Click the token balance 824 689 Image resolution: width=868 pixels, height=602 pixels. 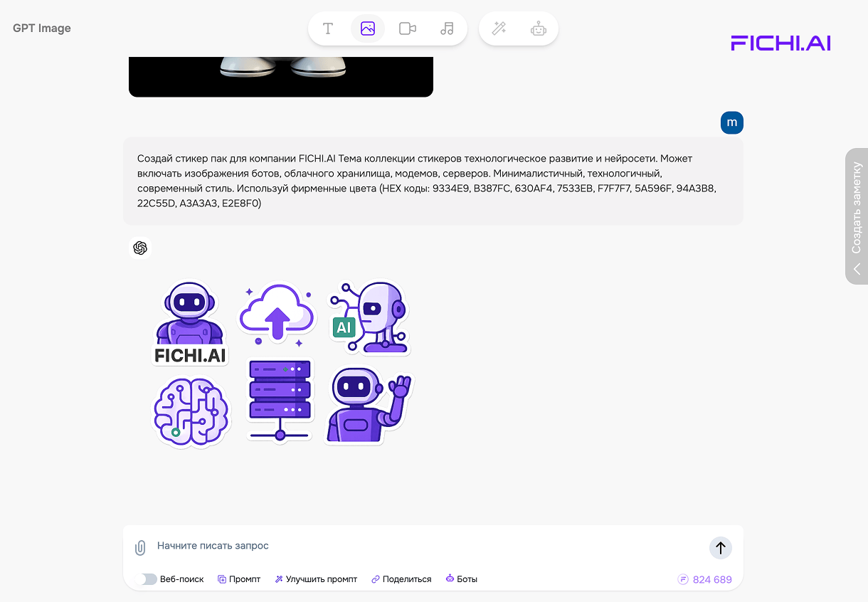(x=704, y=579)
